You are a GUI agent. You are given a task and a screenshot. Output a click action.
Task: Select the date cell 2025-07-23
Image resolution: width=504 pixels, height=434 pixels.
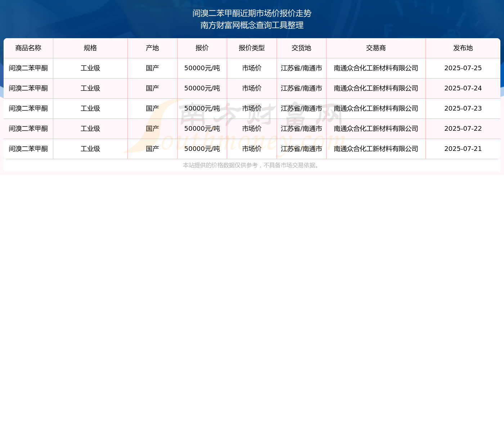(463, 108)
